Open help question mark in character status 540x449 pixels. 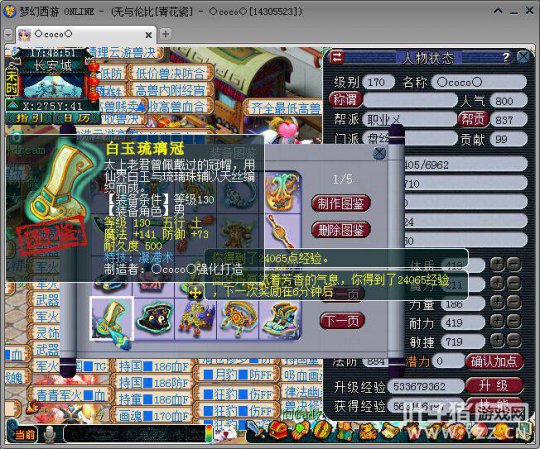(x=506, y=57)
